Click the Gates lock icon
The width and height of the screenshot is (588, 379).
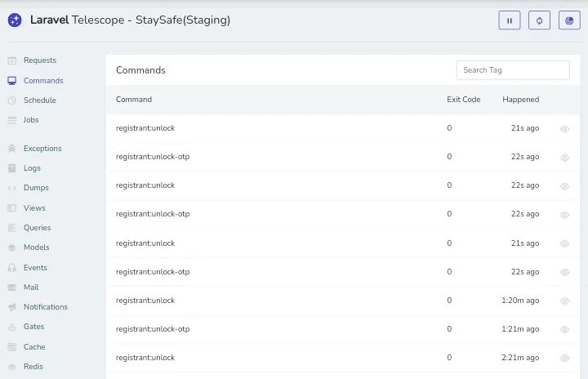(12, 327)
